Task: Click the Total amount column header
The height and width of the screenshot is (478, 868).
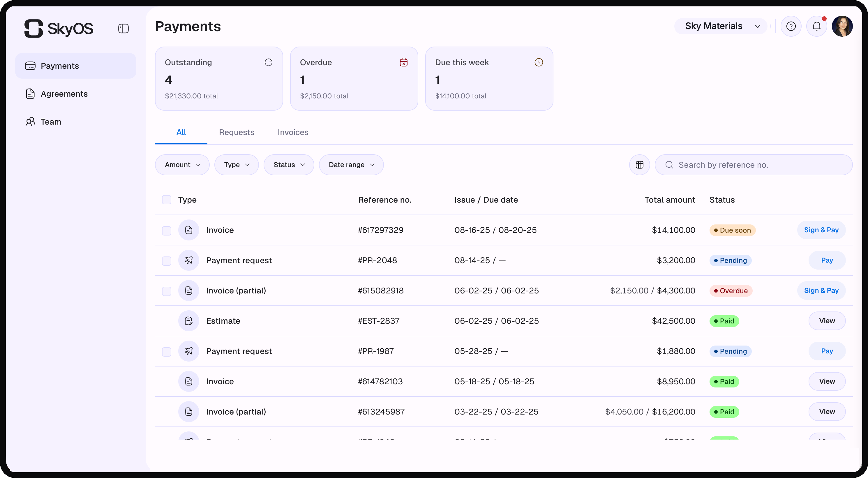Action: [x=670, y=200]
